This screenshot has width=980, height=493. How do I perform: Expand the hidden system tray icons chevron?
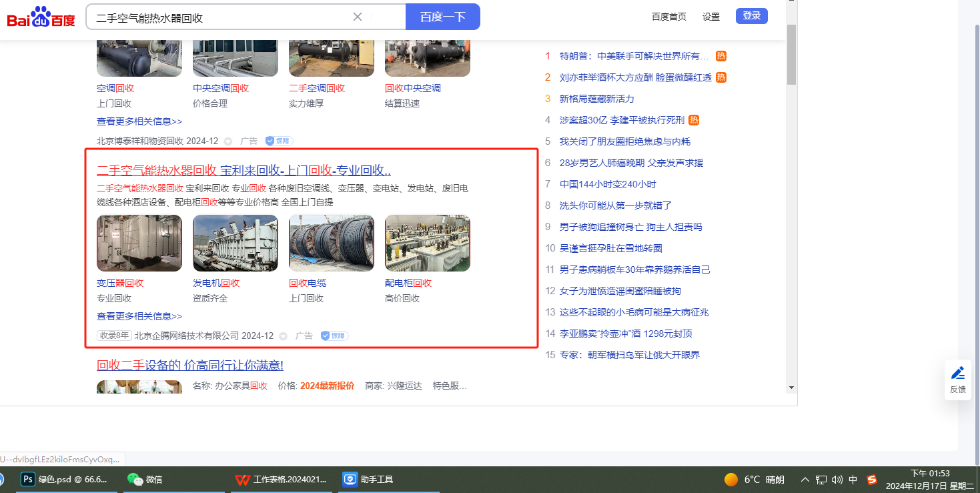[805, 479]
